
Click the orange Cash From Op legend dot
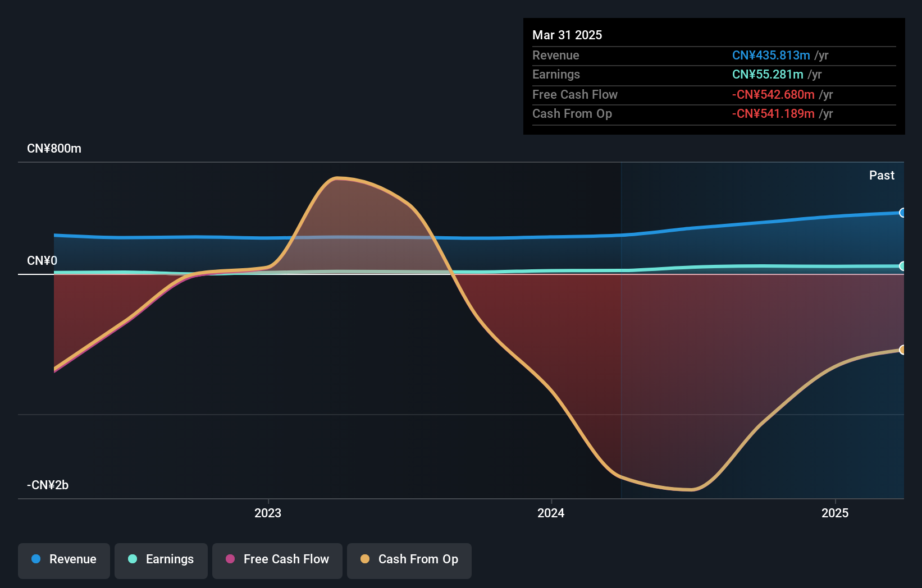tap(365, 559)
